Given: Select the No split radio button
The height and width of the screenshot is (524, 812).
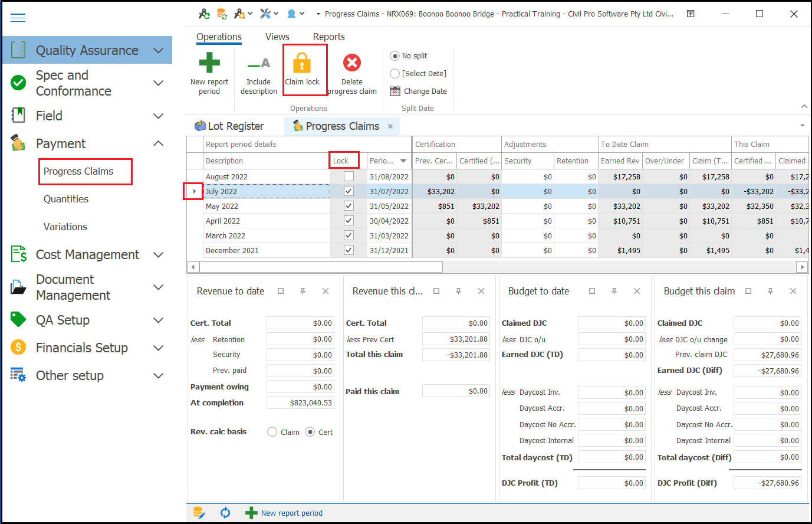Looking at the screenshot, I should pyautogui.click(x=395, y=55).
